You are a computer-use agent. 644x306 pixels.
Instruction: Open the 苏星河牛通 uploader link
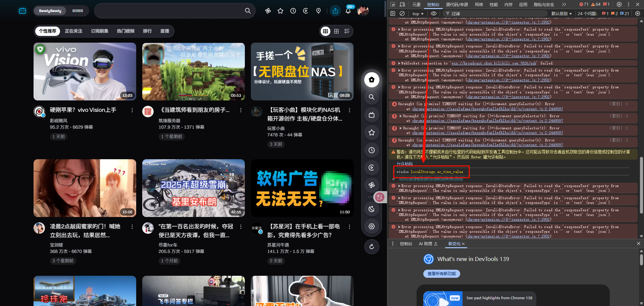point(278,245)
